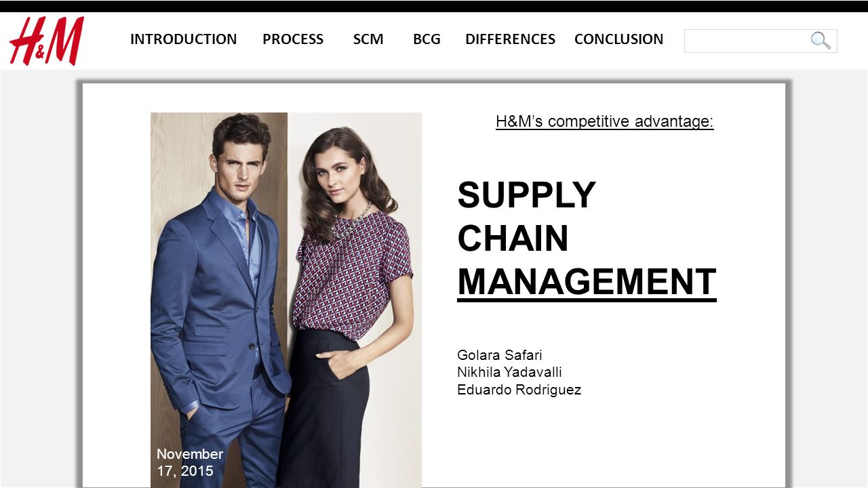Select the photo of the woman in patterned top

pyautogui.click(x=355, y=300)
